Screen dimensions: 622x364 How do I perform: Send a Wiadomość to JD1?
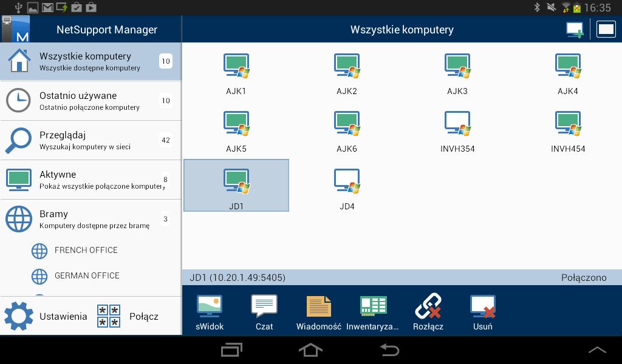click(x=319, y=312)
